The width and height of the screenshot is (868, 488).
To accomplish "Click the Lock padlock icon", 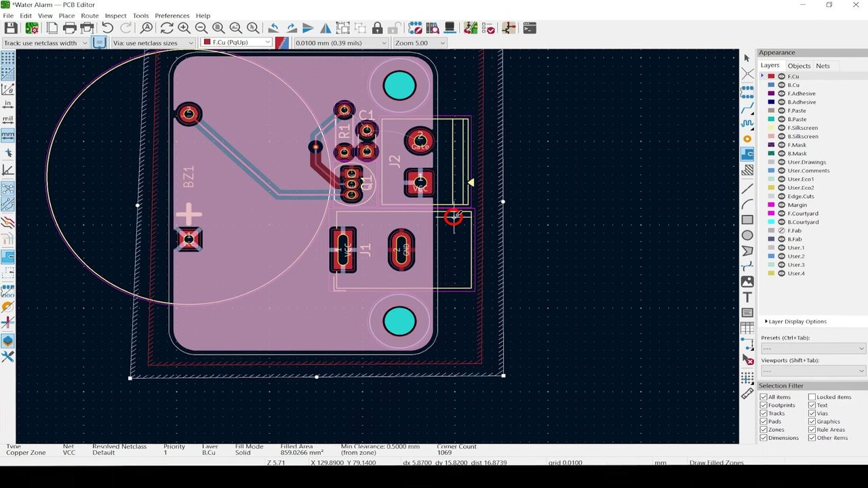I will tap(377, 28).
